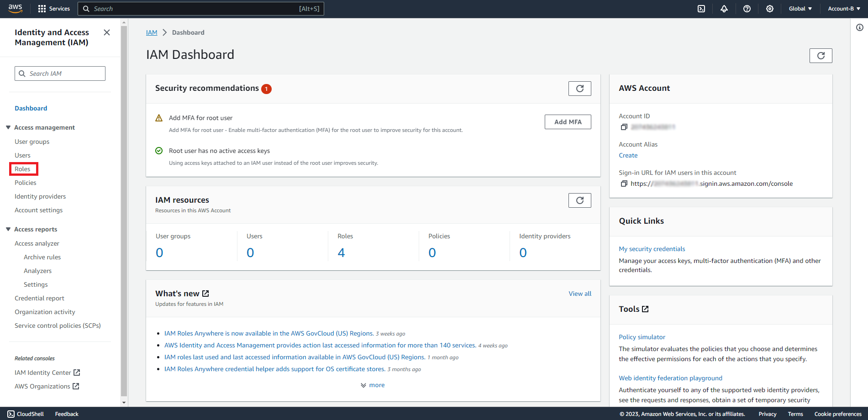
Task: Open the settings gear icon
Action: (x=770, y=9)
